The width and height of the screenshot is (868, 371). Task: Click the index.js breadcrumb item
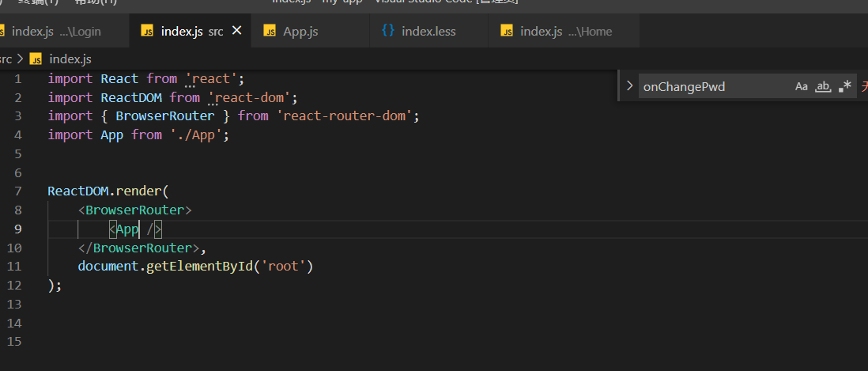pos(70,59)
